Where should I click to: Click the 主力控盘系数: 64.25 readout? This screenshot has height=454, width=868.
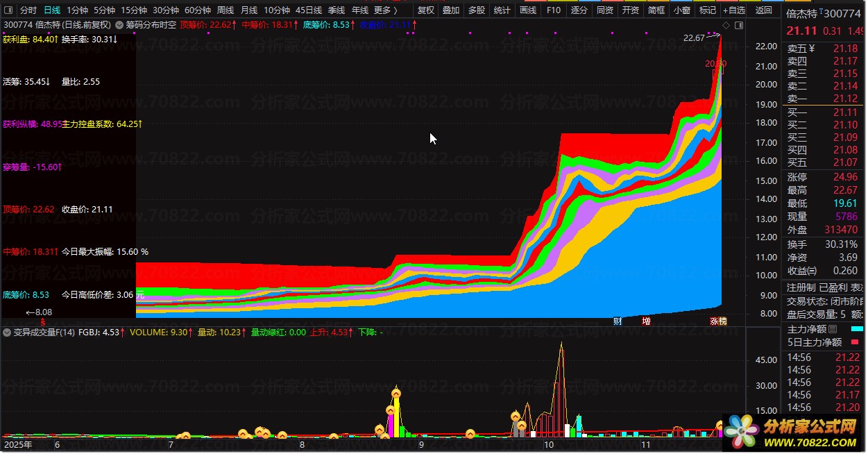[102, 124]
